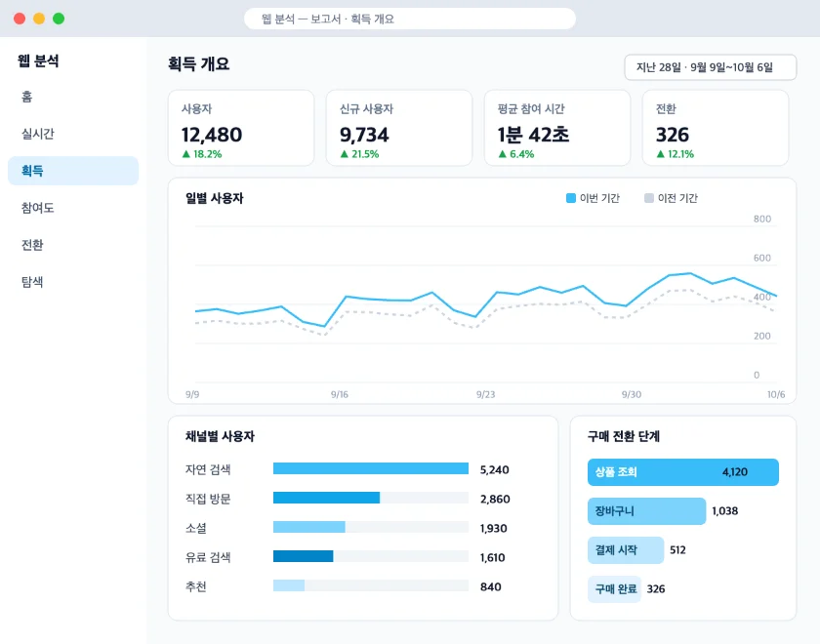Click the 신규 사용자 9,734 card
Screen dimensions: 820x644
click(399, 128)
